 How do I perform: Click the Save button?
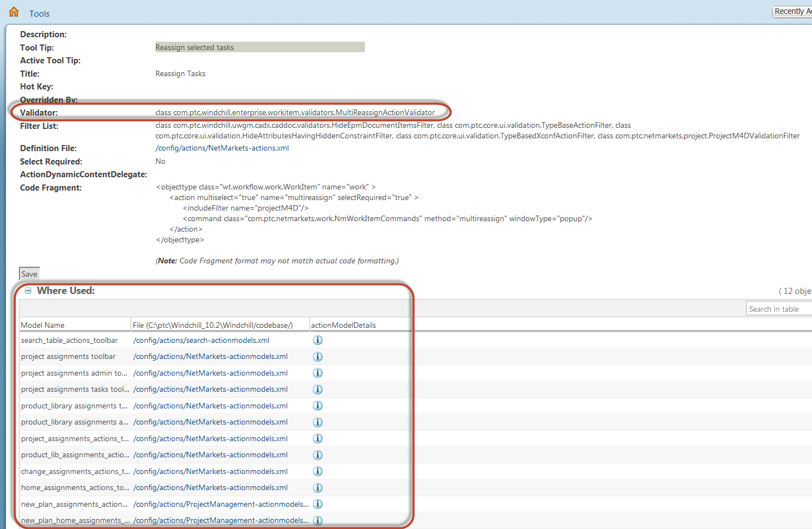click(29, 274)
